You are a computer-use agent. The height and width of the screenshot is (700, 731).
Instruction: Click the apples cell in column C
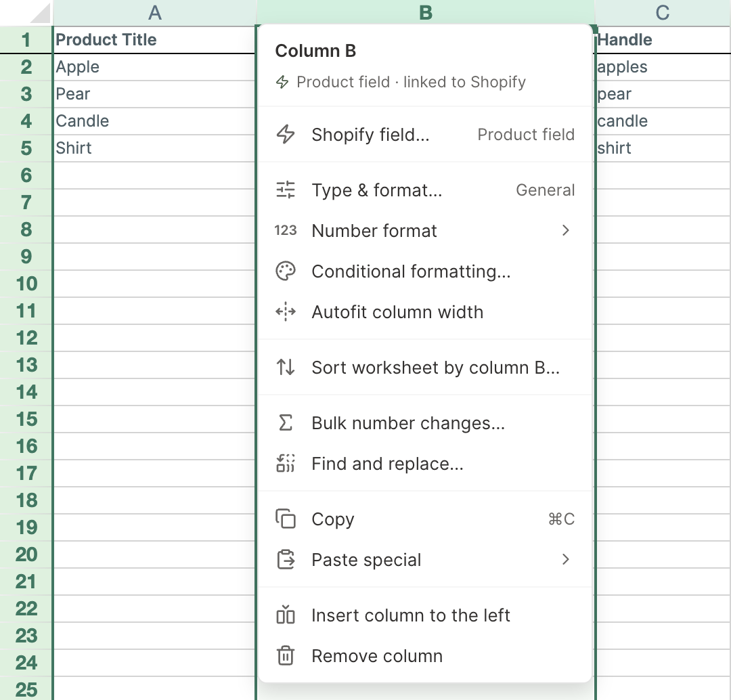[x=663, y=67]
